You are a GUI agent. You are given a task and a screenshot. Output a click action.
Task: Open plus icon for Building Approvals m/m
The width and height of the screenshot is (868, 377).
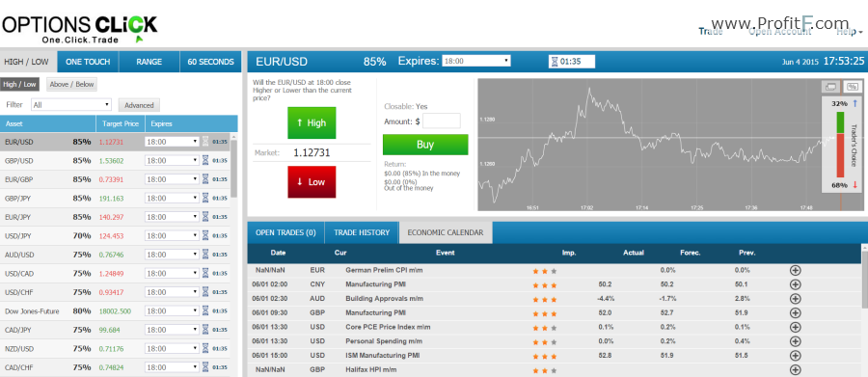(x=795, y=299)
